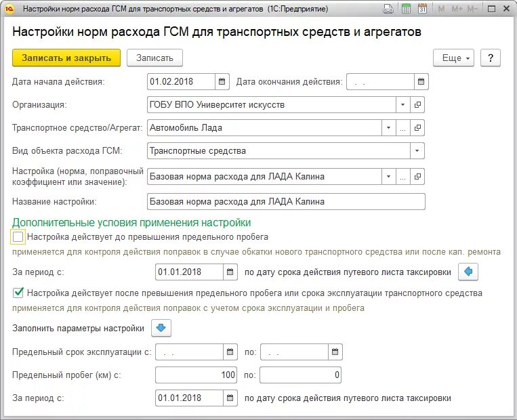
Task: Click the 1C application logo icon
Action: coord(9,9)
